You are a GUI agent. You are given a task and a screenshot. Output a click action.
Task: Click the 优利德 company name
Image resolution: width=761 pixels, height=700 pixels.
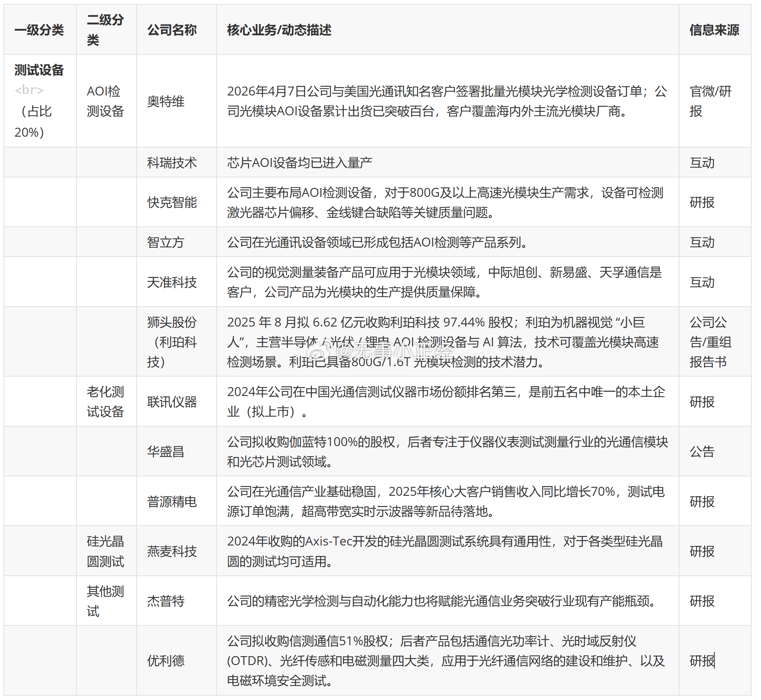point(166,661)
